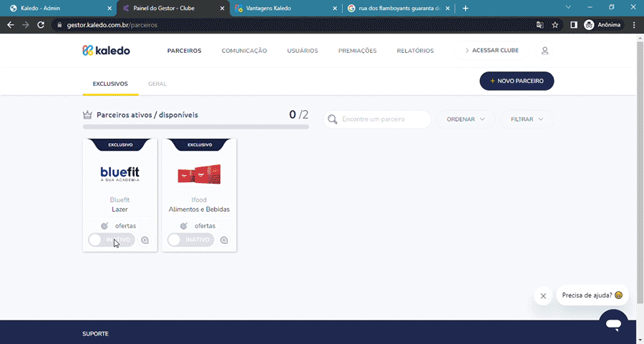The width and height of the screenshot is (644, 344).
Task: Click the active partners progress bar
Action: pyautogui.click(x=195, y=127)
